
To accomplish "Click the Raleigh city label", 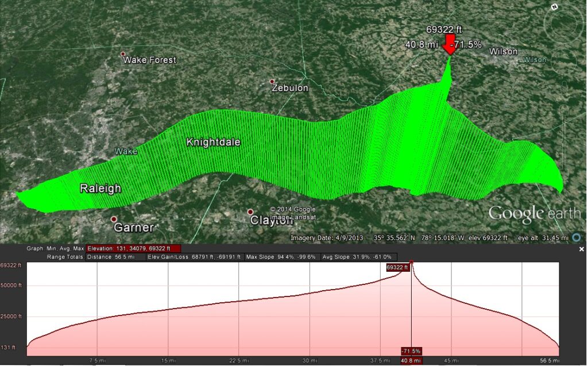I will click(100, 188).
